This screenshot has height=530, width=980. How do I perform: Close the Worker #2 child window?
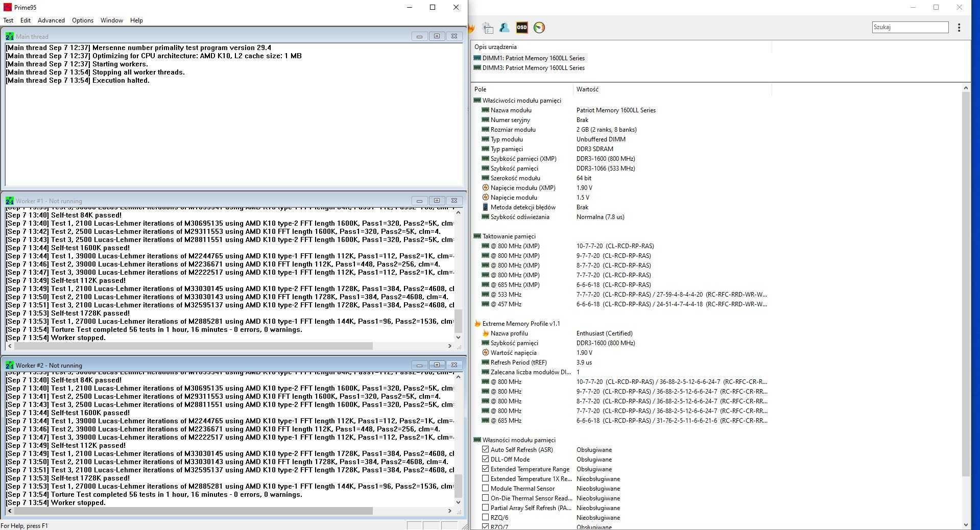click(454, 365)
